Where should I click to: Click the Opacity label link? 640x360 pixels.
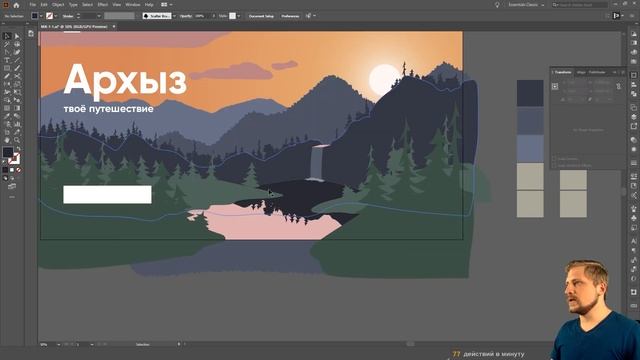click(186, 16)
